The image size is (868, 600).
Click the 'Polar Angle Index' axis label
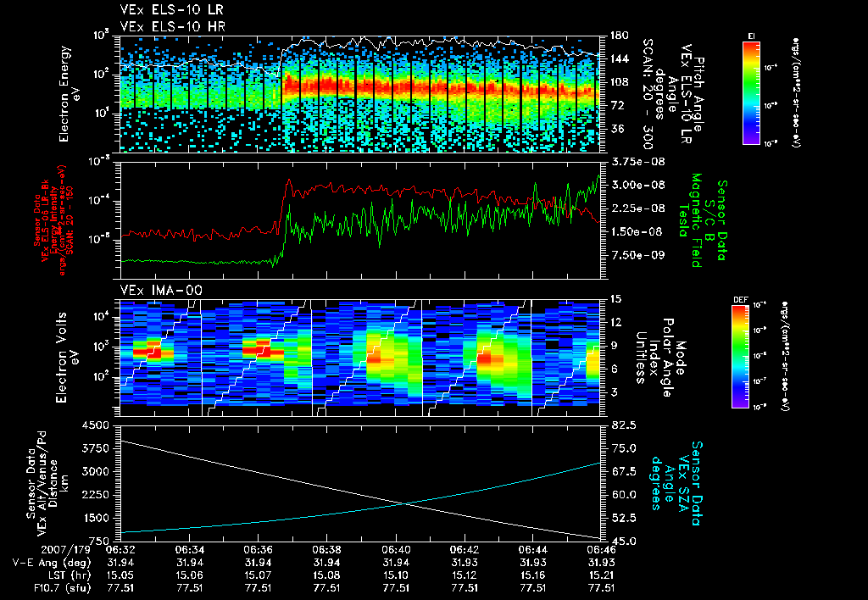pyautogui.click(x=663, y=358)
